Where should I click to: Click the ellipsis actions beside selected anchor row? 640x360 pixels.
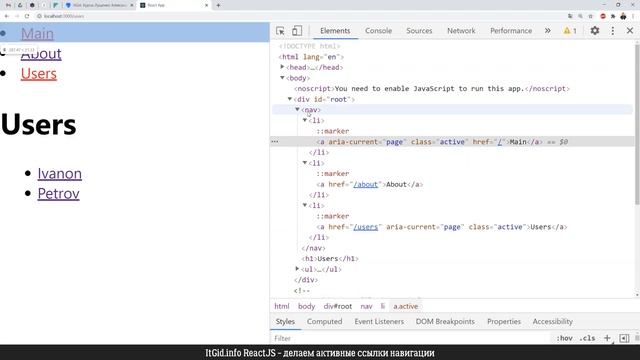(x=275, y=142)
